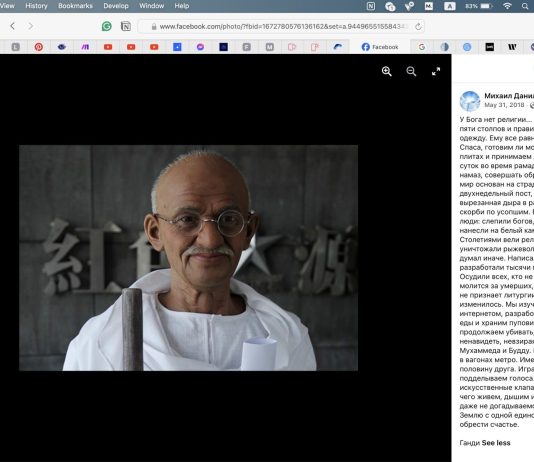Switch to the purple M pinned tab

point(85,47)
